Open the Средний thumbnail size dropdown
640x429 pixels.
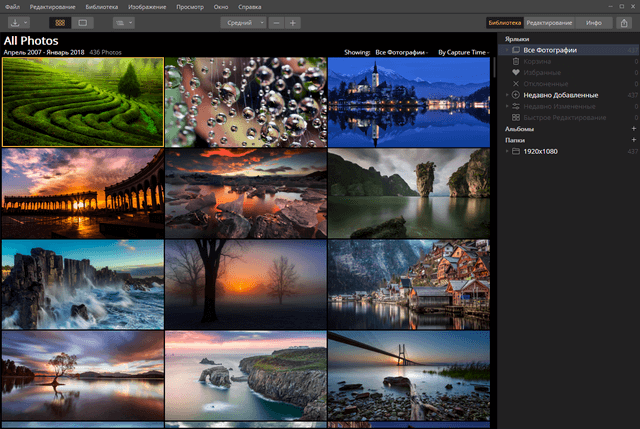point(242,22)
